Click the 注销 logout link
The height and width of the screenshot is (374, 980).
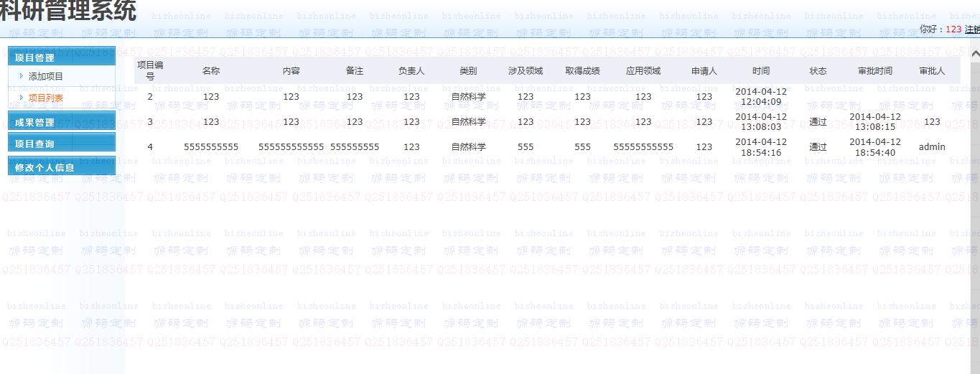pyautogui.click(x=972, y=29)
